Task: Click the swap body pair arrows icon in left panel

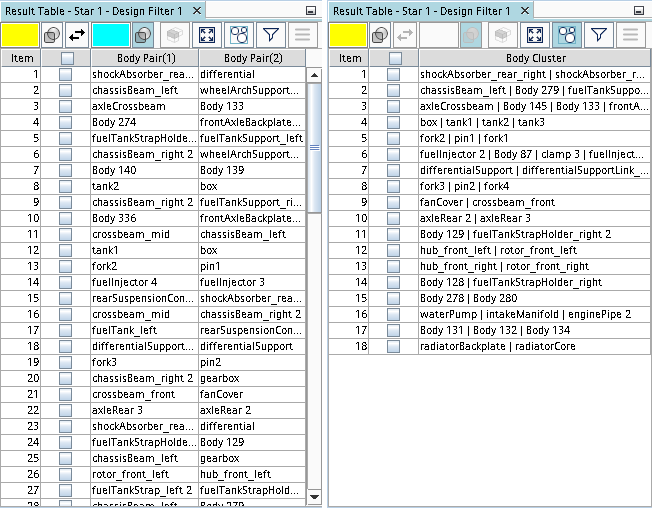Action: point(77,34)
